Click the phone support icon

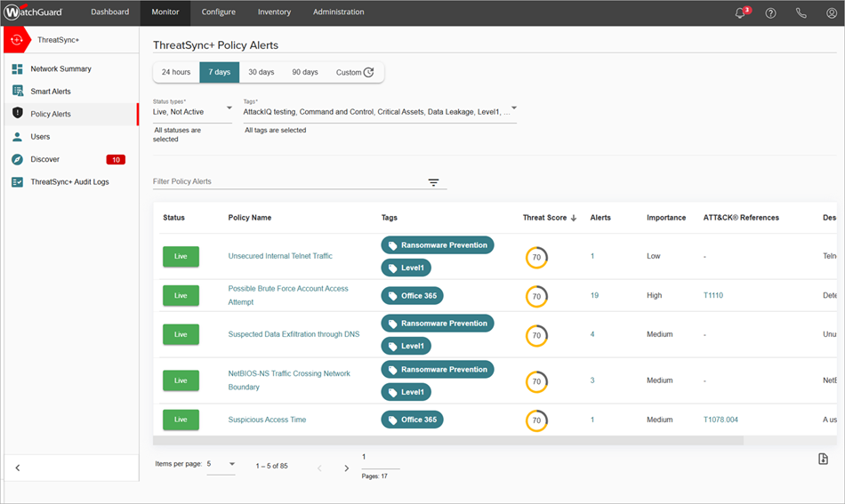tap(801, 12)
